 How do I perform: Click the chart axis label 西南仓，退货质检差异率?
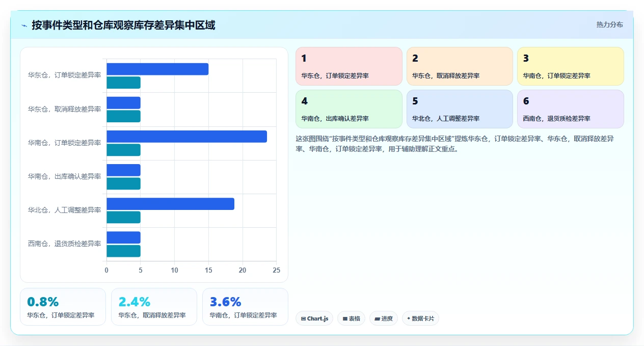[x=65, y=244]
